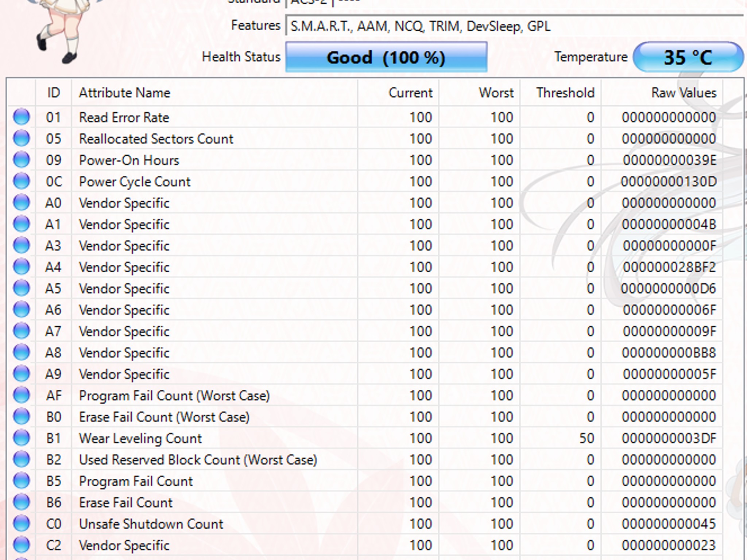Viewport: 747px width, 560px height.
Task: Click threshold value 50 for Wear Leveling
Action: (x=587, y=438)
